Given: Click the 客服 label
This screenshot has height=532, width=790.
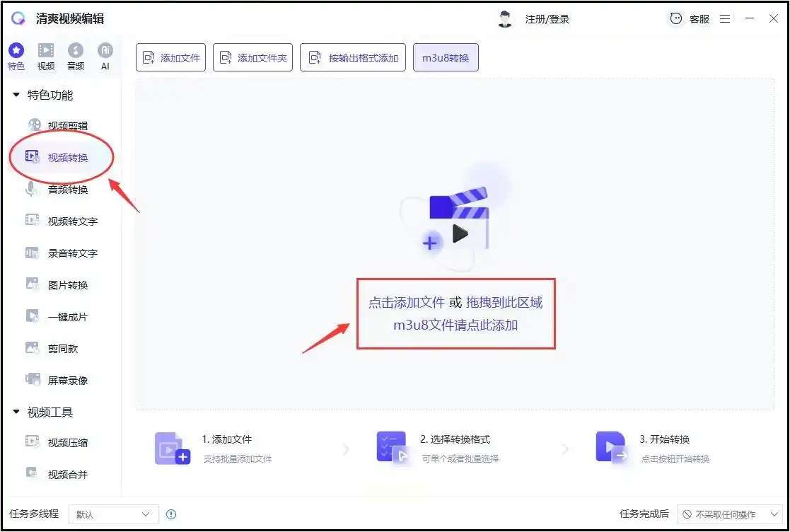Looking at the screenshot, I should pyautogui.click(x=699, y=19).
